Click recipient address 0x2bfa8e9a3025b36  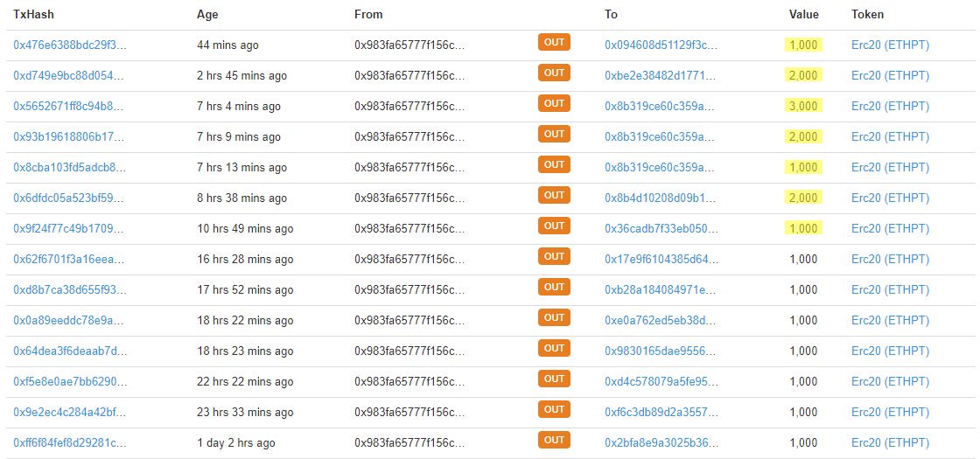[661, 442]
